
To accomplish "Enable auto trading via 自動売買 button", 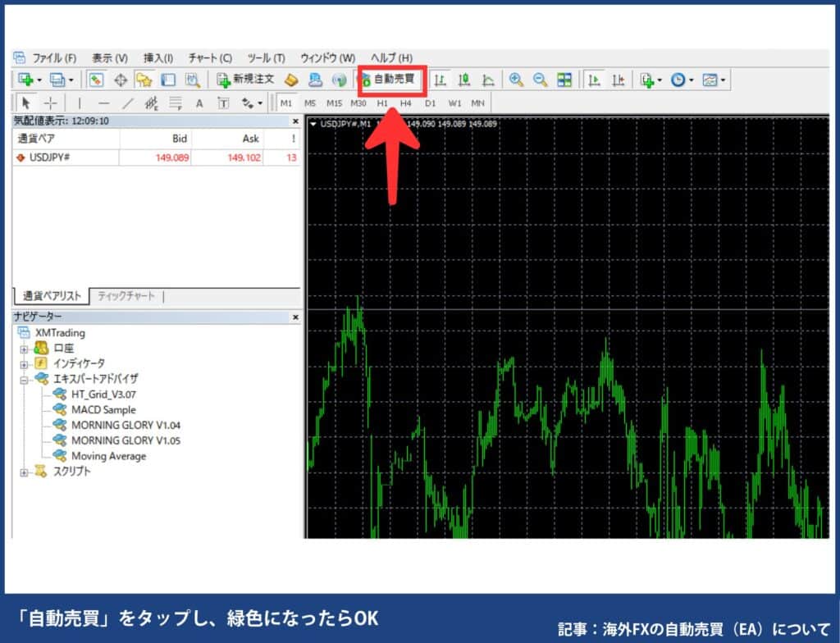I will click(394, 80).
